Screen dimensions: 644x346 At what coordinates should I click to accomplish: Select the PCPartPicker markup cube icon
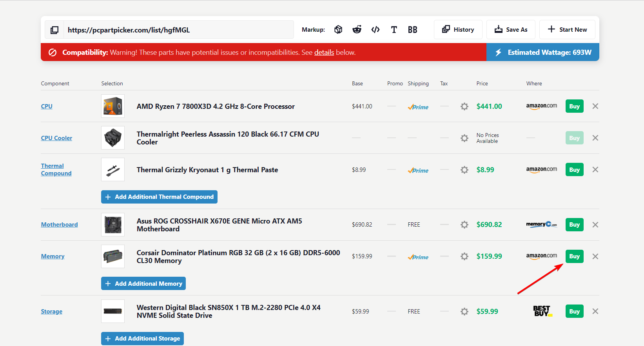pyautogui.click(x=338, y=30)
